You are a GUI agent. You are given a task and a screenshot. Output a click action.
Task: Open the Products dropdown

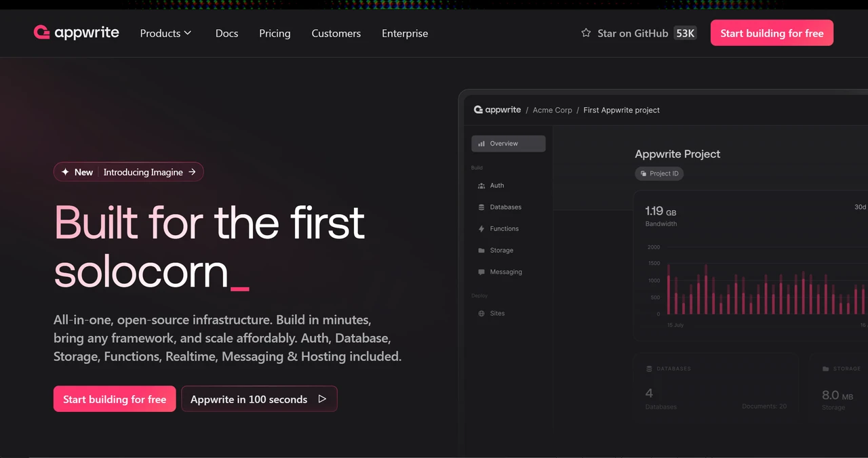pyautogui.click(x=165, y=33)
